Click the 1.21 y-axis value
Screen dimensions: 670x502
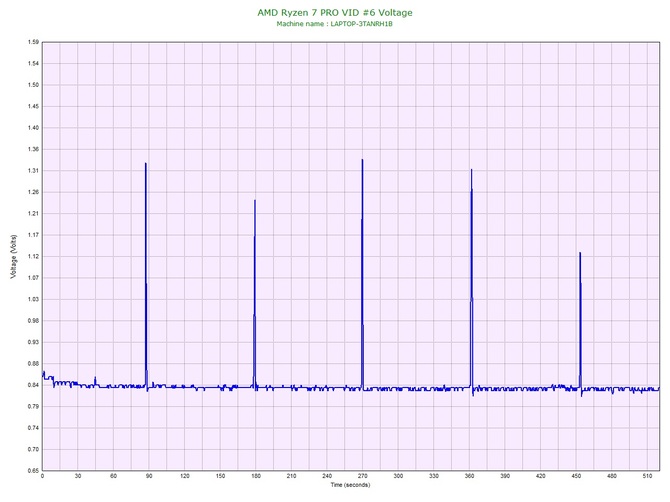click(33, 213)
